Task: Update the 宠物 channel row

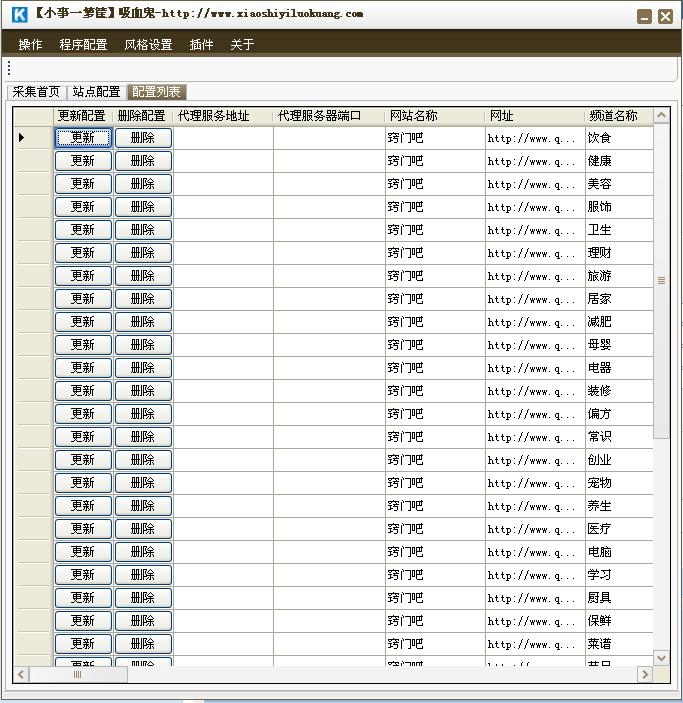Action: coord(83,483)
